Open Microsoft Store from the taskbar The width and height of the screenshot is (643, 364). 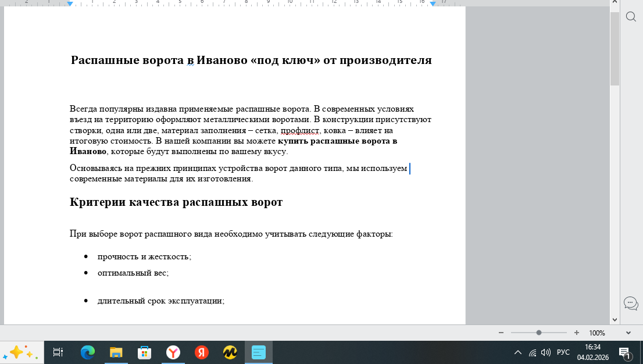144,352
